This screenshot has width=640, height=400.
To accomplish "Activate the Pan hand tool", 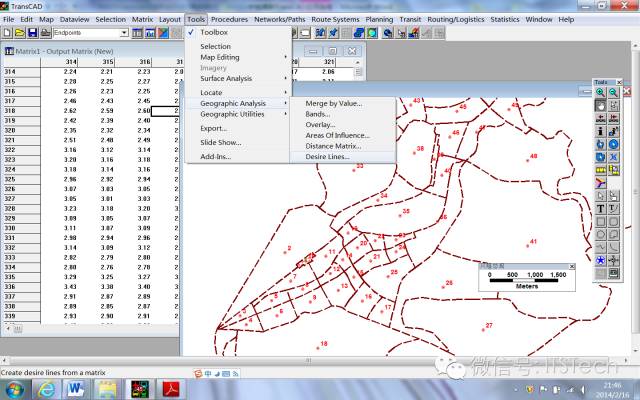I will tap(600, 105).
